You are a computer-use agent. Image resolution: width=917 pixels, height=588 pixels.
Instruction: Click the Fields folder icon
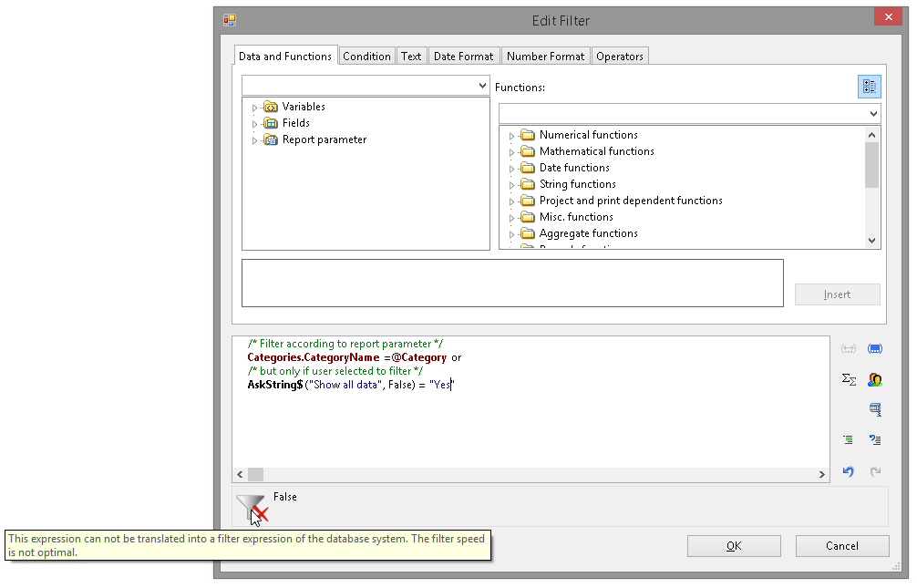tap(270, 123)
